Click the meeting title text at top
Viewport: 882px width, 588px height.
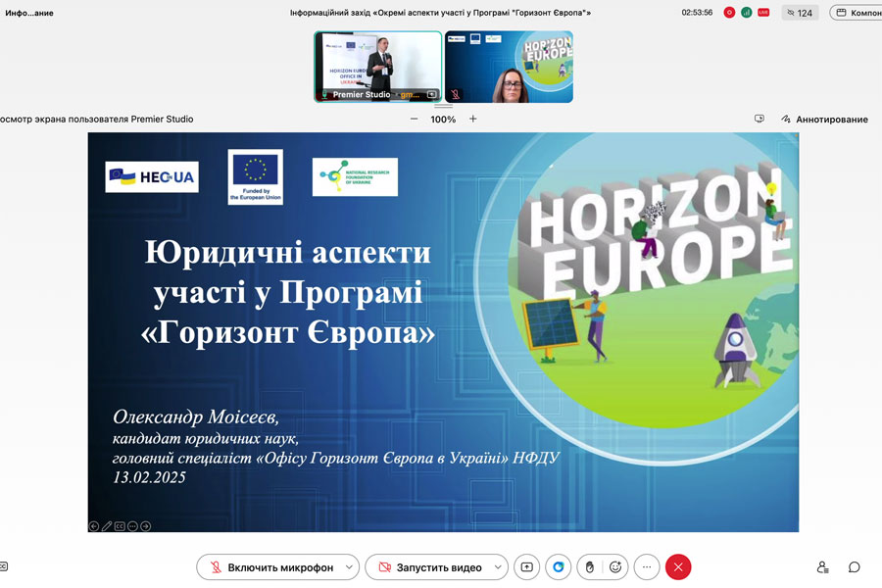point(440,13)
